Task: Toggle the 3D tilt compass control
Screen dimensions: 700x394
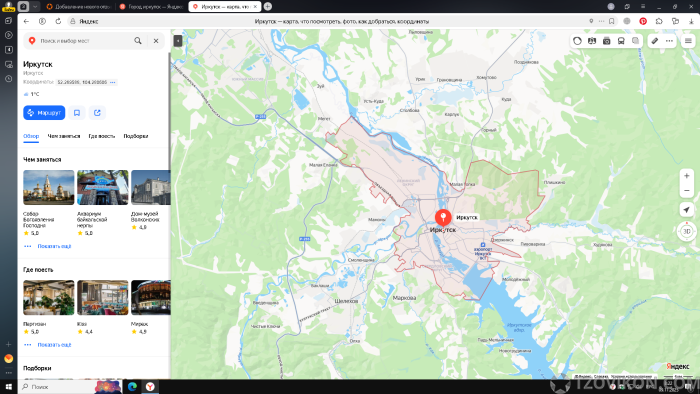Action: [687, 231]
